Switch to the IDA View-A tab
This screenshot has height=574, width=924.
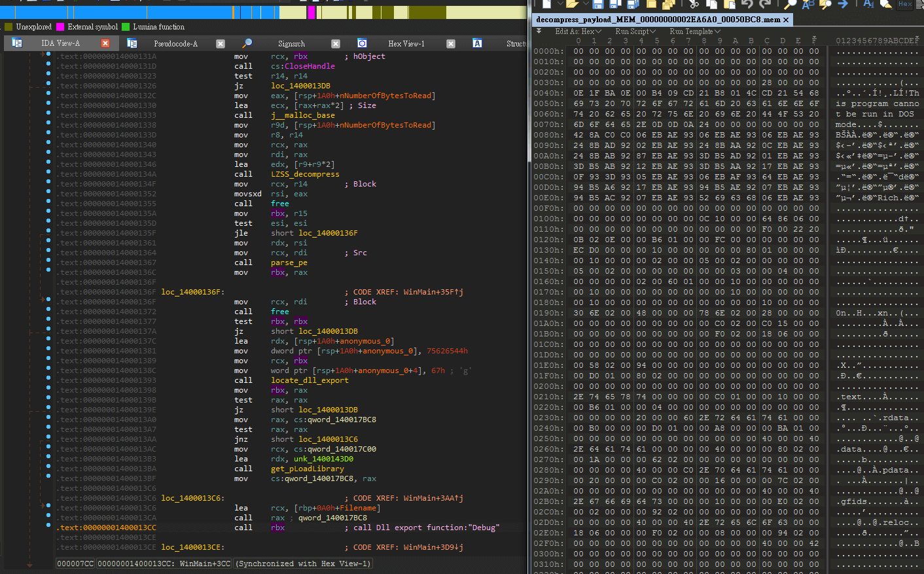60,44
